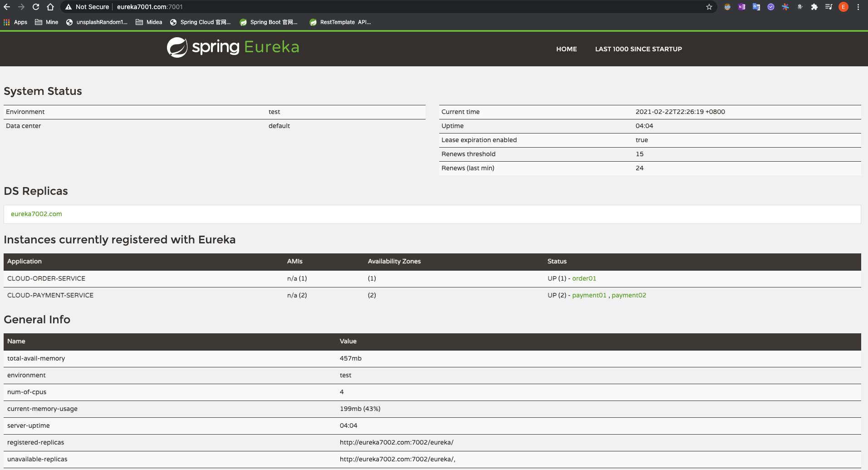This screenshot has height=470, width=868.
Task: Expand the Mine bookmarks folder
Action: coord(47,22)
